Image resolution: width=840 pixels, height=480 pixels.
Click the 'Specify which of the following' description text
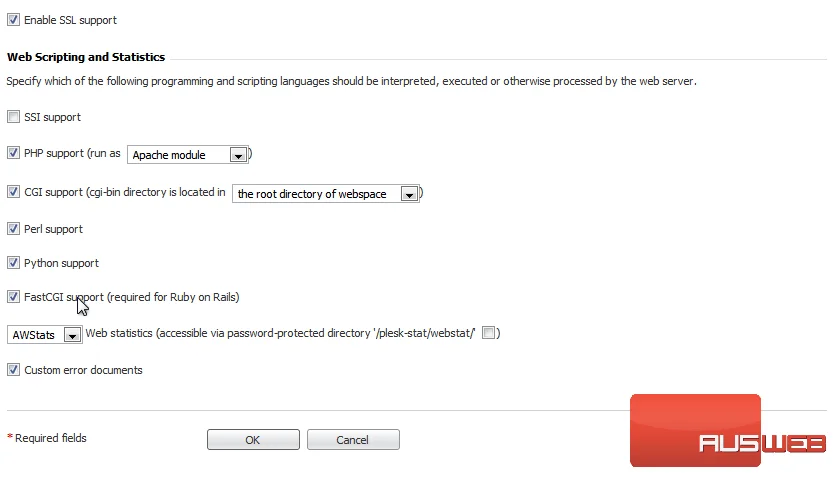[x=351, y=81]
